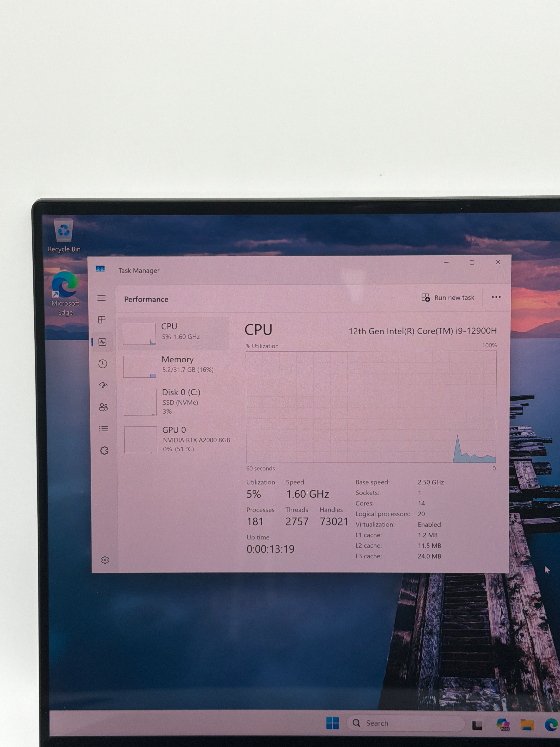Image resolution: width=560 pixels, height=747 pixels.
Task: Open the Details page list icon
Action: pos(104,429)
